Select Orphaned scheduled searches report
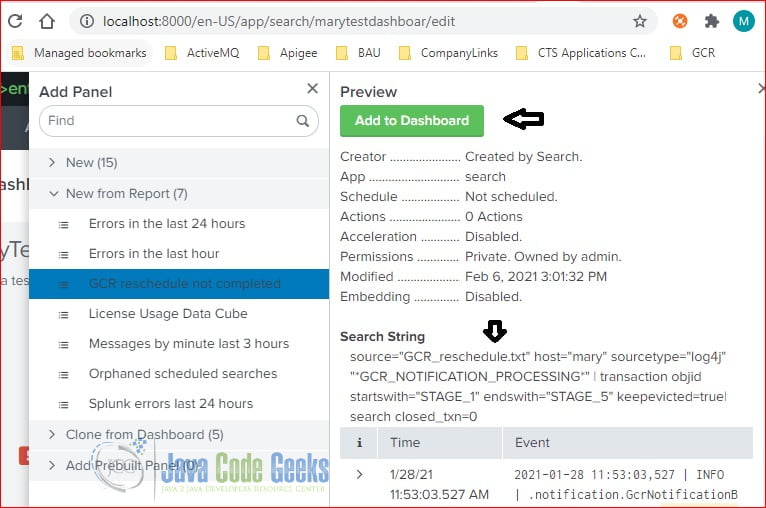 (179, 374)
